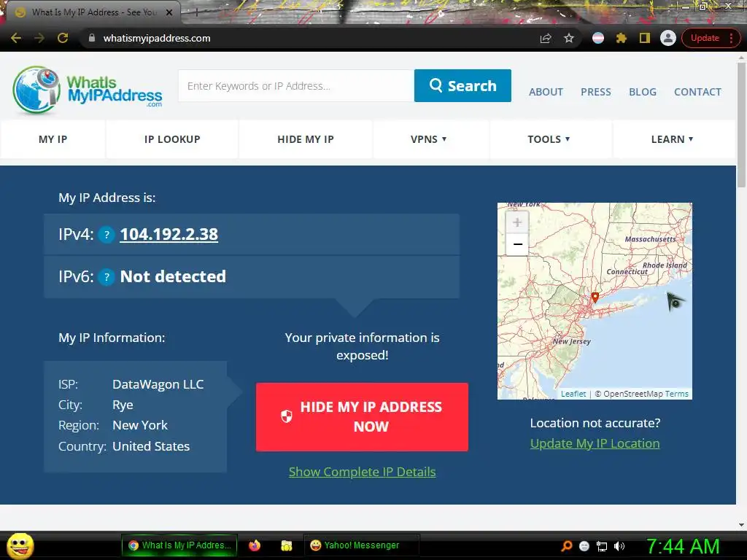Close the What Is My IP Address tab
747x560 pixels.
click(169, 12)
